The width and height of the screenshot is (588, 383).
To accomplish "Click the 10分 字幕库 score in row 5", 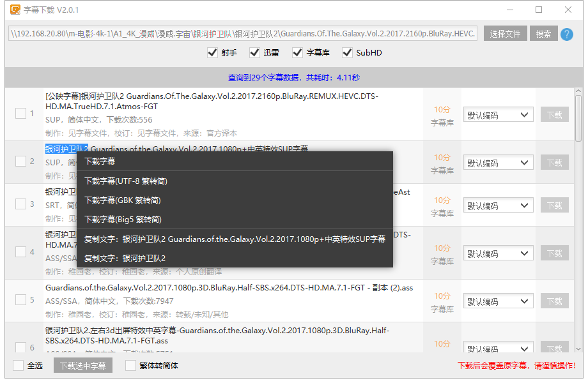I will pyautogui.click(x=442, y=303).
